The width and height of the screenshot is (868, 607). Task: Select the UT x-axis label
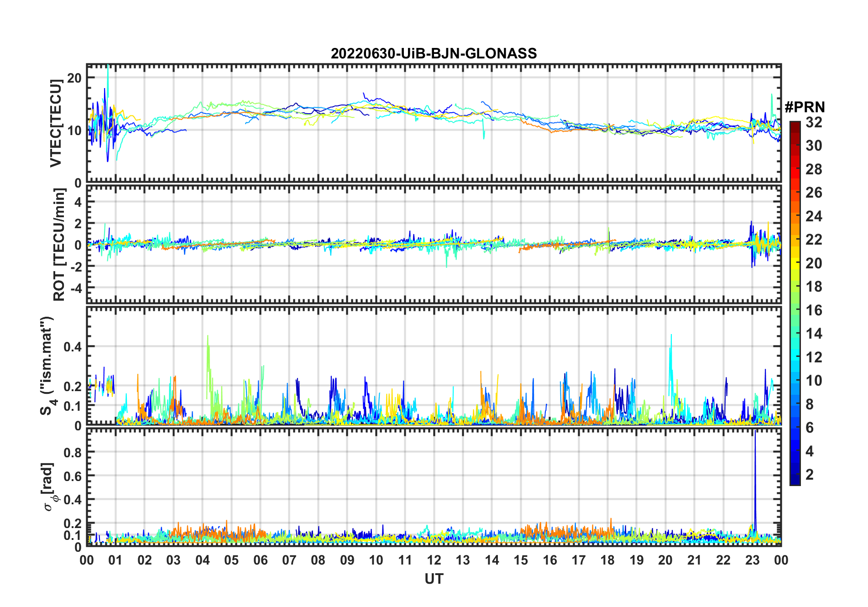coord(434,579)
